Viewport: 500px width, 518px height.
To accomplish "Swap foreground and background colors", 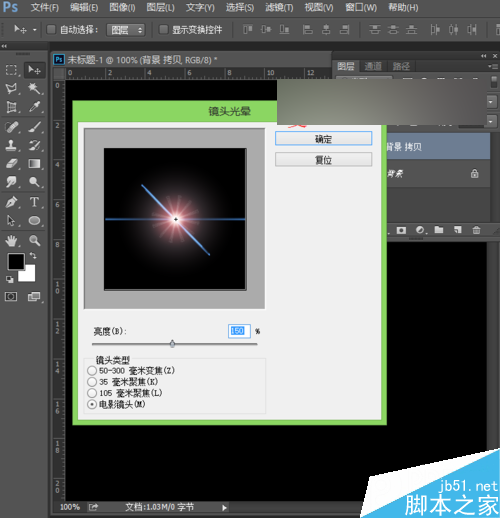I will click(x=33, y=256).
